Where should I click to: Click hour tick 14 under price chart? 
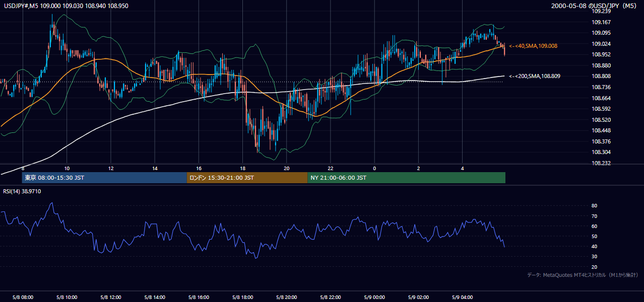coord(155,168)
